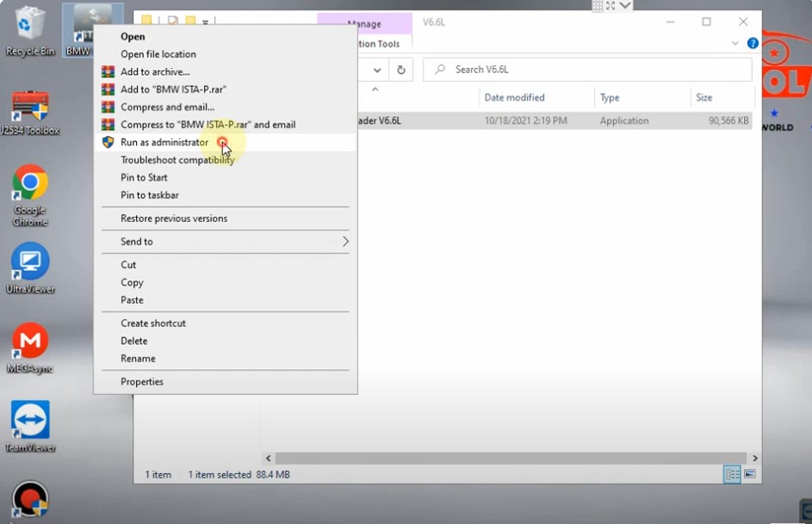This screenshot has height=524, width=812.
Task: Click Properties in the context menu
Action: (142, 382)
